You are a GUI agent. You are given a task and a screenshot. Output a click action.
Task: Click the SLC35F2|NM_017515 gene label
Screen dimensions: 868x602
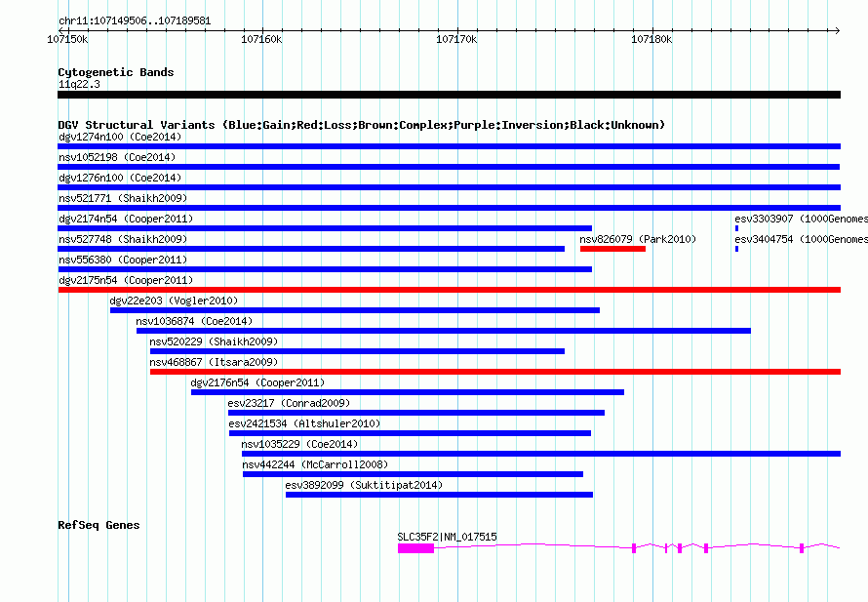tap(448, 537)
